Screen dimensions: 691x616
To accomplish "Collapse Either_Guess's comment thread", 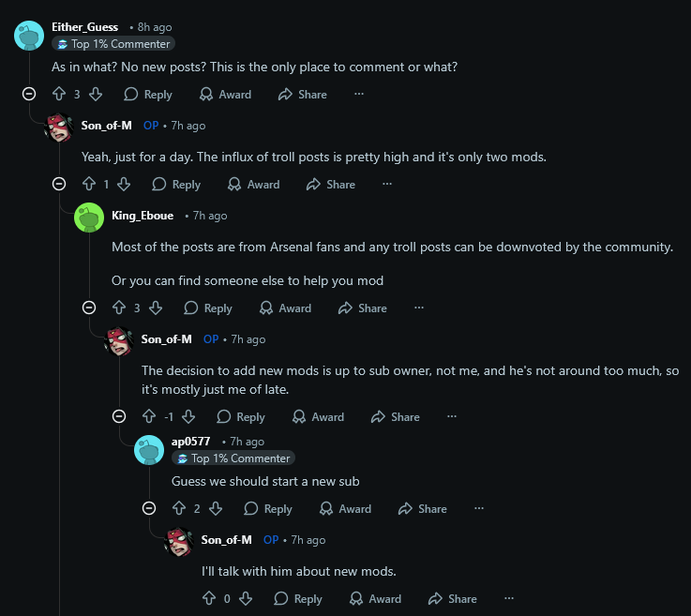I will pos(29,94).
